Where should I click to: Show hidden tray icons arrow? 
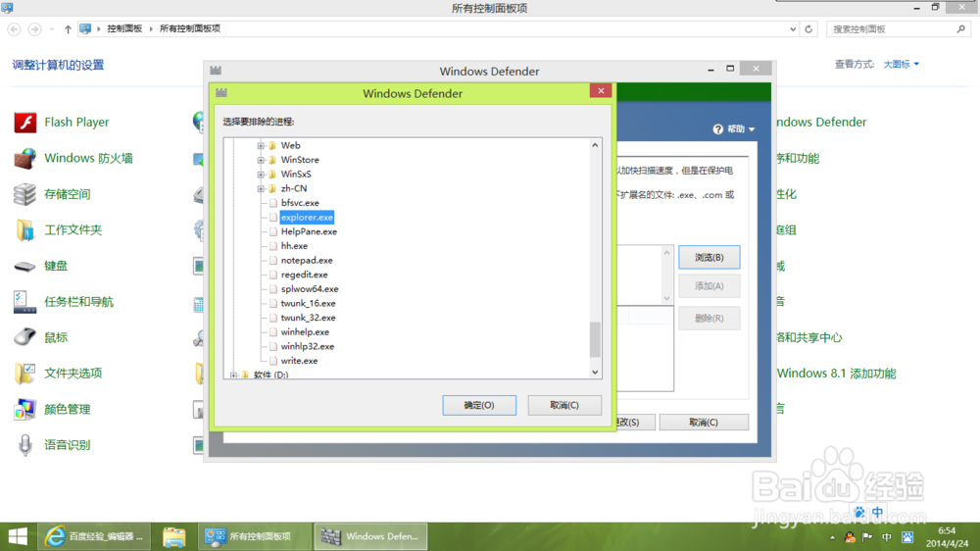point(832,537)
